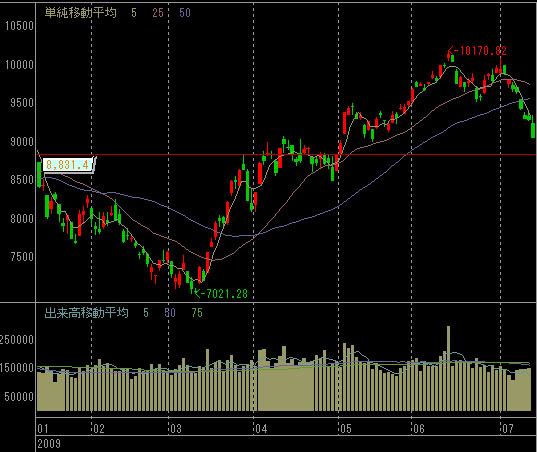Select the 25-day moving average legend value
This screenshot has height=452, width=537.
(x=158, y=13)
